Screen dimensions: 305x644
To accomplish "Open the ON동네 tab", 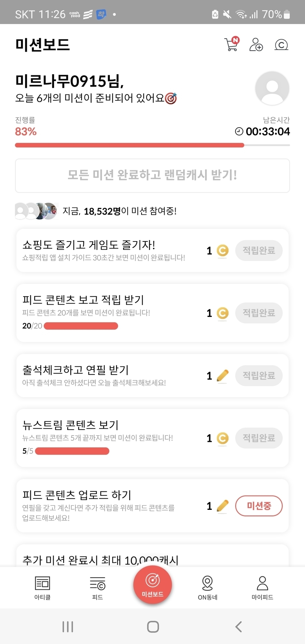I will (x=208, y=587).
